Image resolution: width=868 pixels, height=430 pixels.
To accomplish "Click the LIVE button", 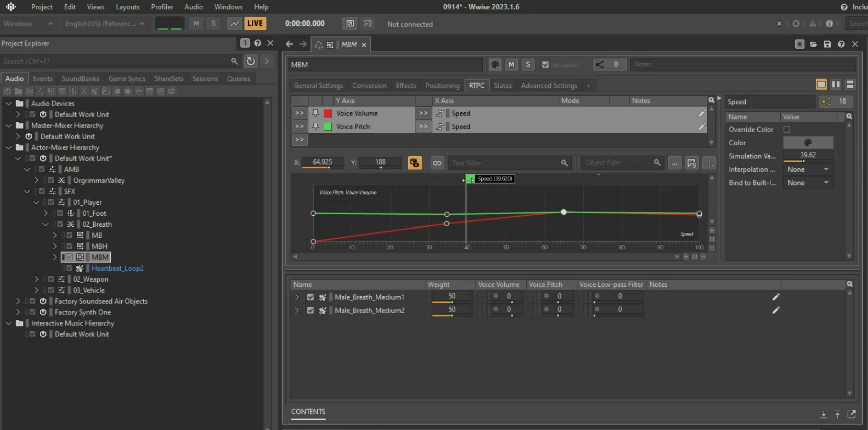I will coord(255,24).
